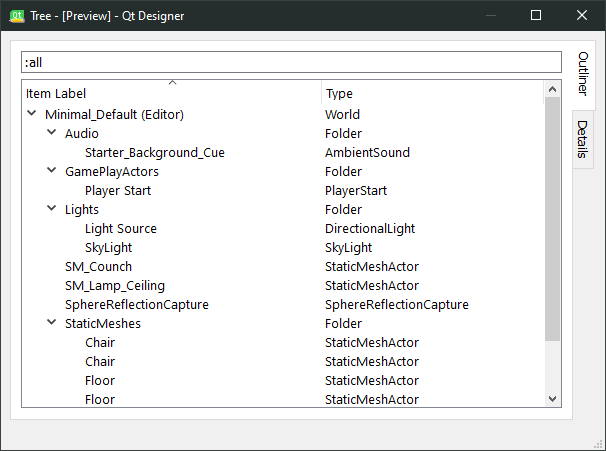Screen dimensions: 606x451
Task: Collapse the GamePlayActors folder
Action: 52,171
